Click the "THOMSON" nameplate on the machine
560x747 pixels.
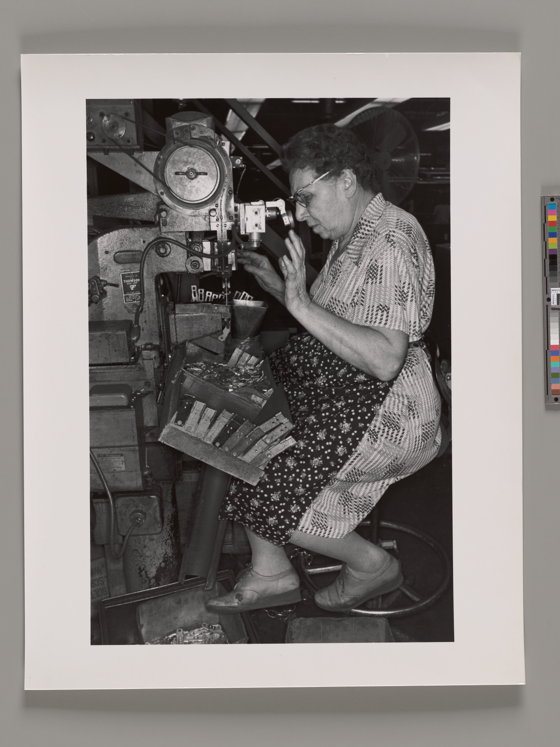tap(130, 287)
